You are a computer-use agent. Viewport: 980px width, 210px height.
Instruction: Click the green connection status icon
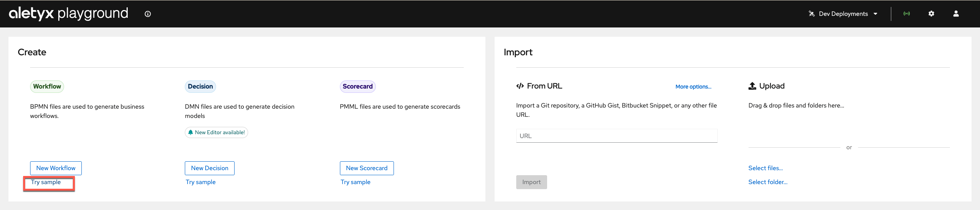click(x=907, y=14)
